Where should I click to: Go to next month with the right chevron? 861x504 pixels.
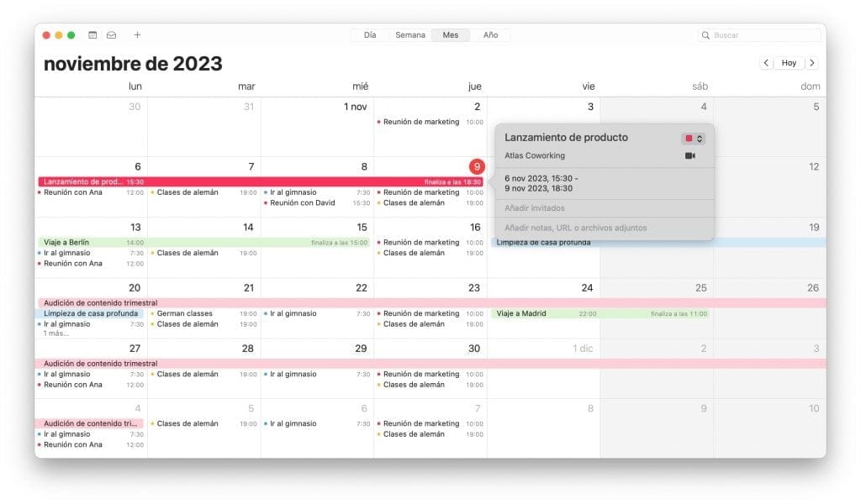click(813, 62)
